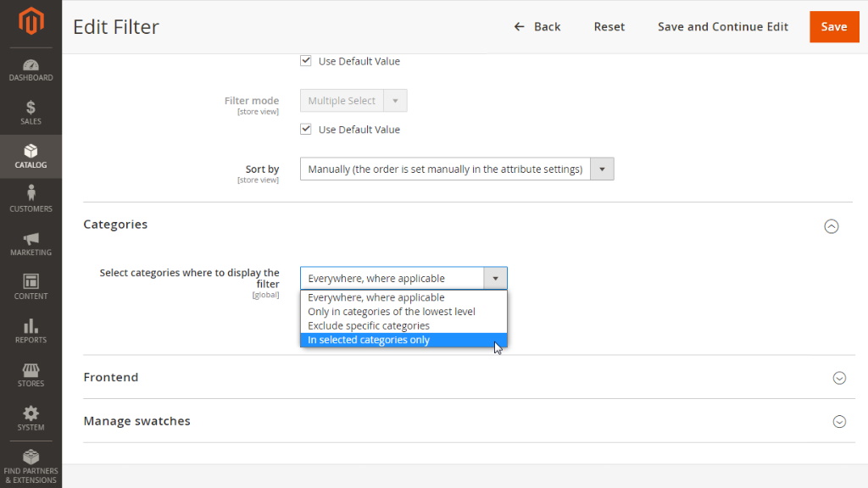The height and width of the screenshot is (488, 868).
Task: Toggle the categories display dropdown arrow
Action: [x=495, y=278]
